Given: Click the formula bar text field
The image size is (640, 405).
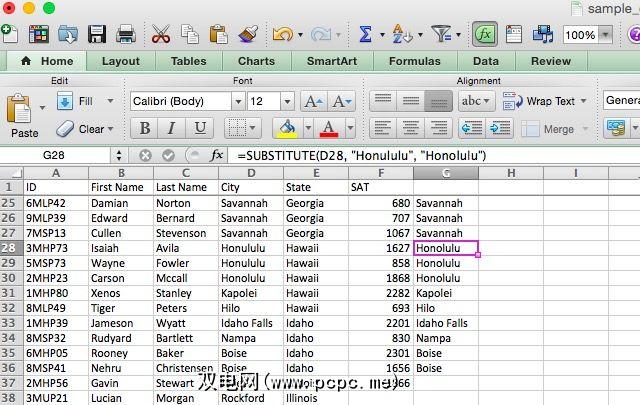Looking at the screenshot, I should click(x=430, y=156).
